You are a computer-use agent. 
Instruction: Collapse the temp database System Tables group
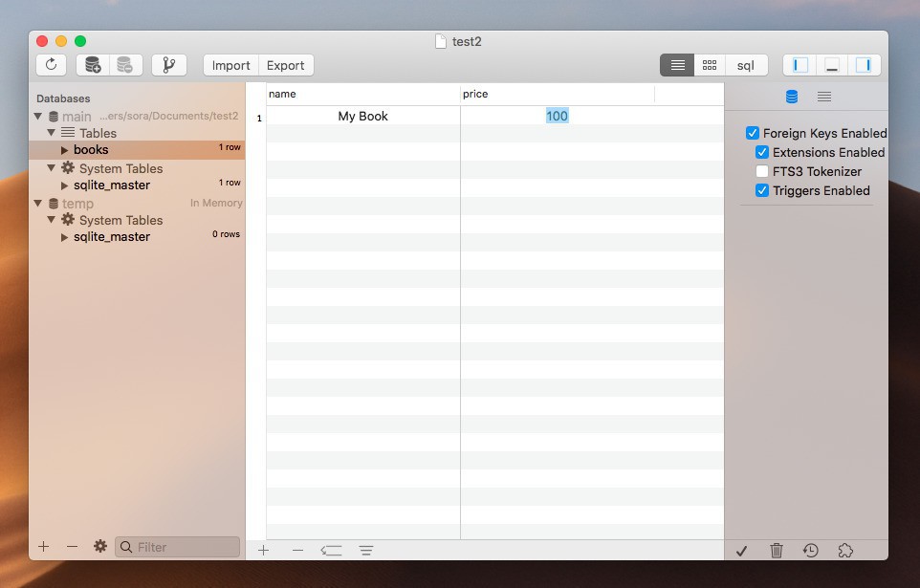coord(52,220)
